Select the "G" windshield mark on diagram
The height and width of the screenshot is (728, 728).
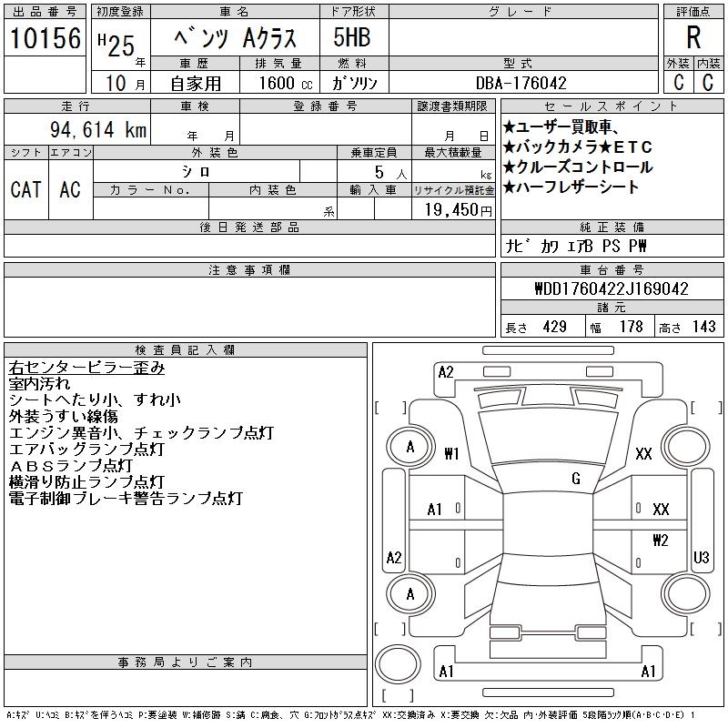click(576, 479)
